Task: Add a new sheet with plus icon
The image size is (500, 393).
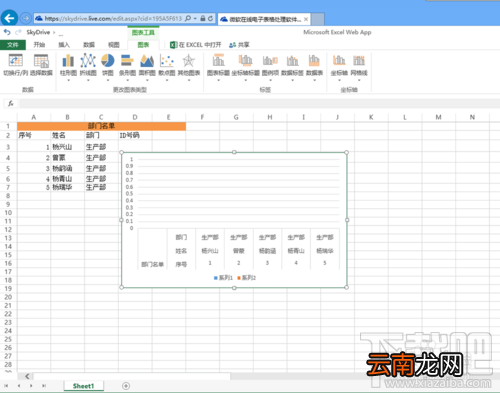Action: tap(126, 386)
